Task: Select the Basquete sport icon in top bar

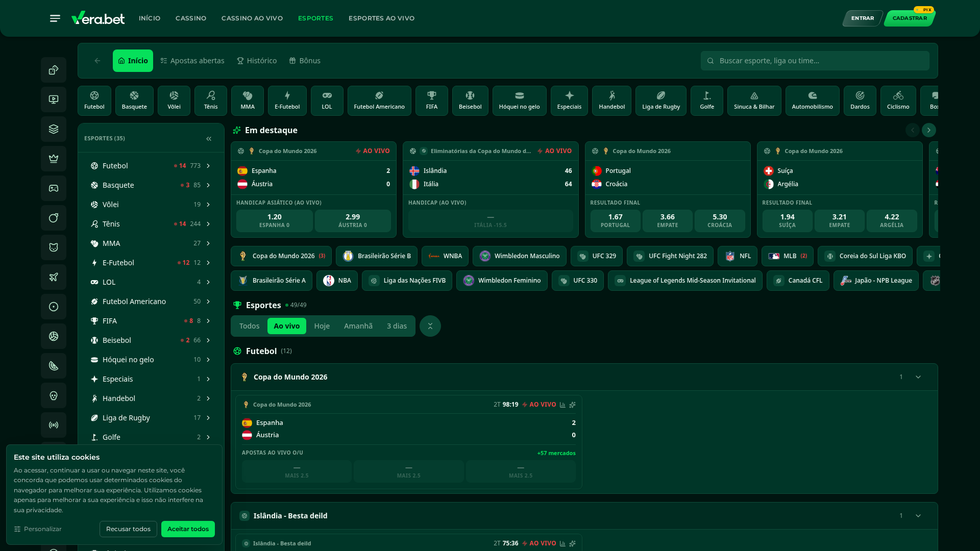Action: pyautogui.click(x=134, y=101)
